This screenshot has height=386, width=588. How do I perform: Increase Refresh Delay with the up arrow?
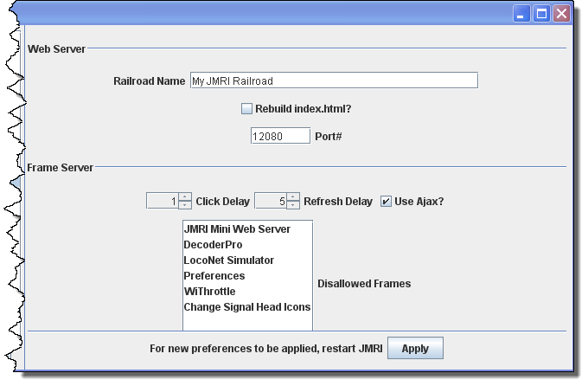pos(293,197)
